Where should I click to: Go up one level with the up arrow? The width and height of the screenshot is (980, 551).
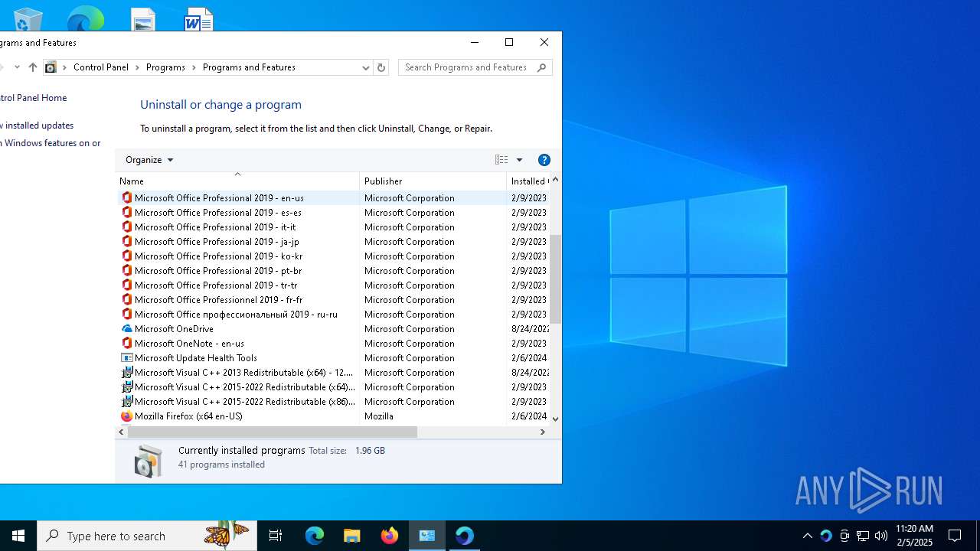pos(32,67)
